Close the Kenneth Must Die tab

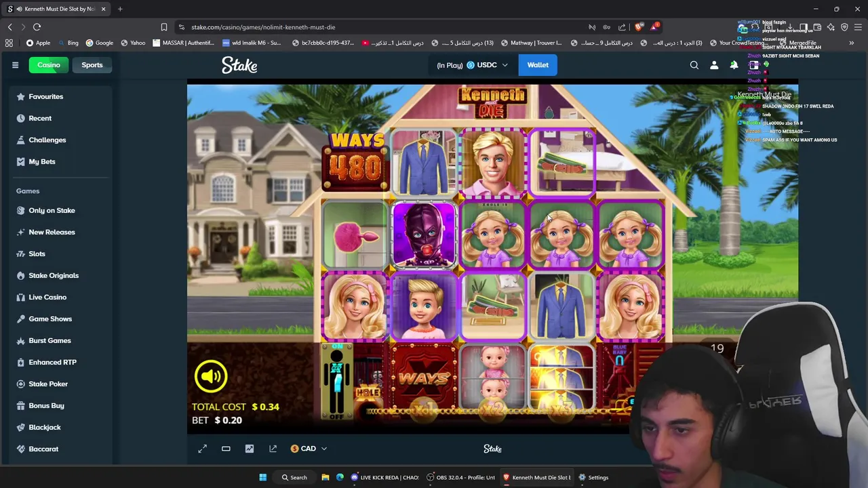pos(103,9)
